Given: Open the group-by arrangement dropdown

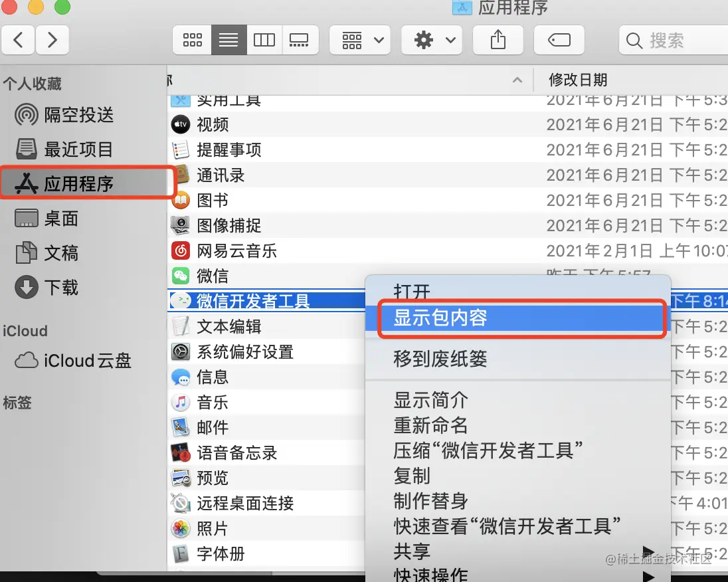Looking at the screenshot, I should 360,40.
